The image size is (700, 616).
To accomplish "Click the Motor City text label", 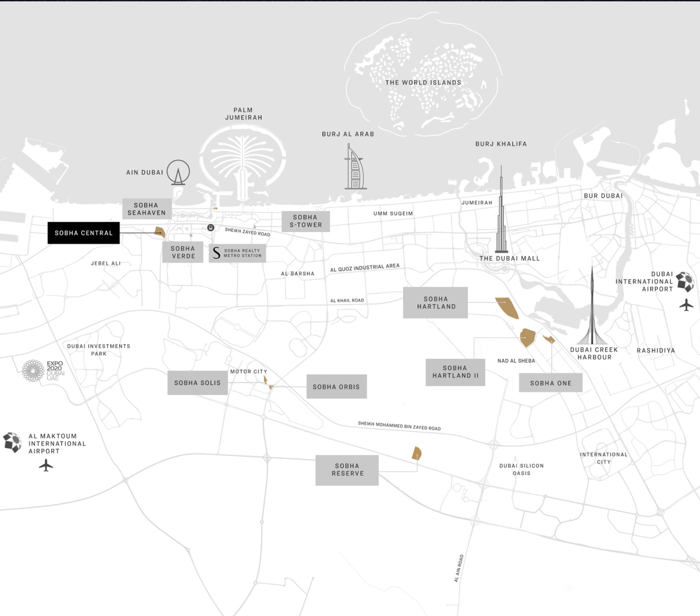I will pos(249,371).
